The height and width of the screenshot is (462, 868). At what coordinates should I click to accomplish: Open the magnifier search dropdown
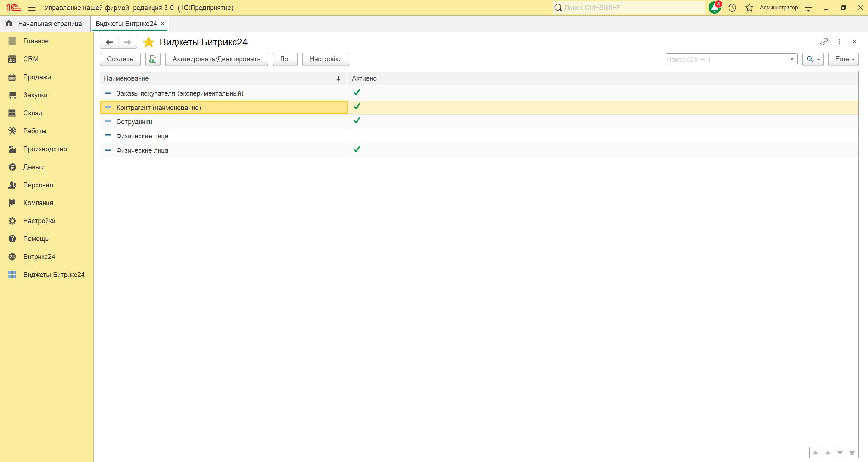[x=812, y=59]
